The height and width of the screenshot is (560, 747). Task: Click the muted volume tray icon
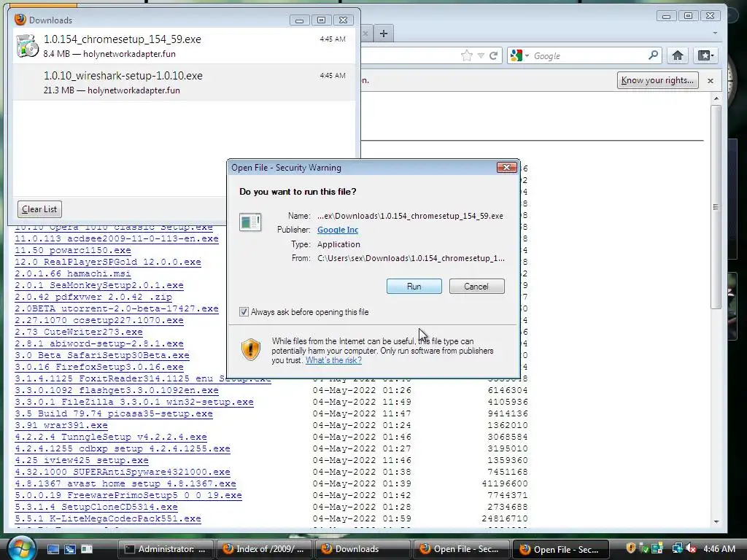(691, 548)
